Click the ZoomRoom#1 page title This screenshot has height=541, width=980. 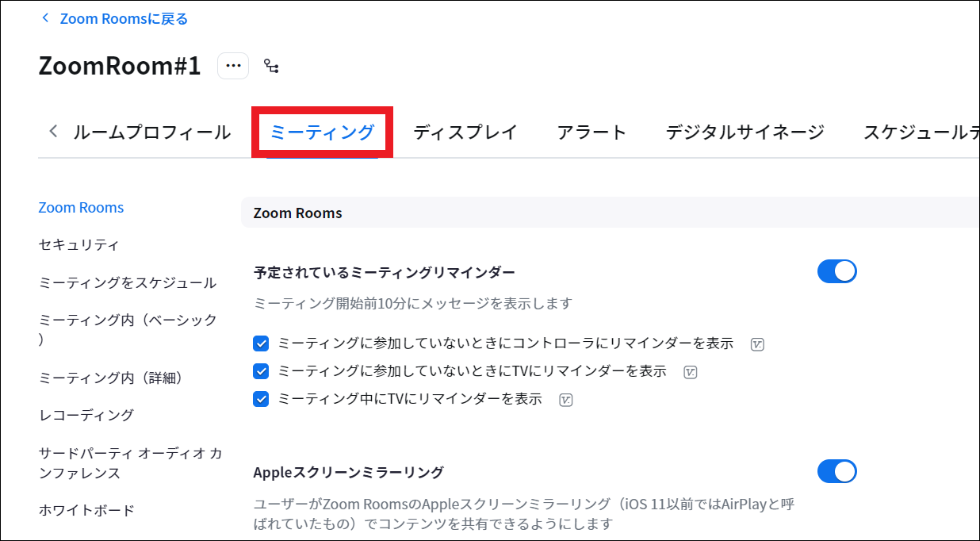pos(120,66)
